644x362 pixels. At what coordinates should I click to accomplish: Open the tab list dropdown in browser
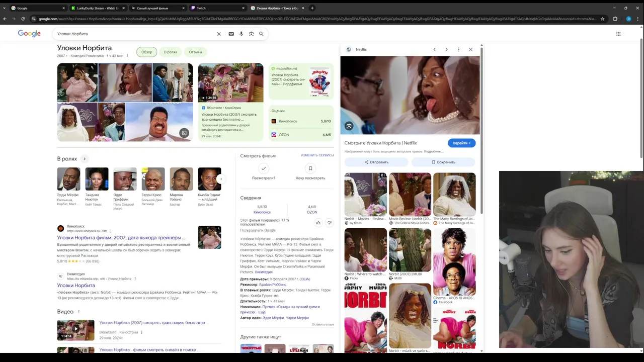5,8
